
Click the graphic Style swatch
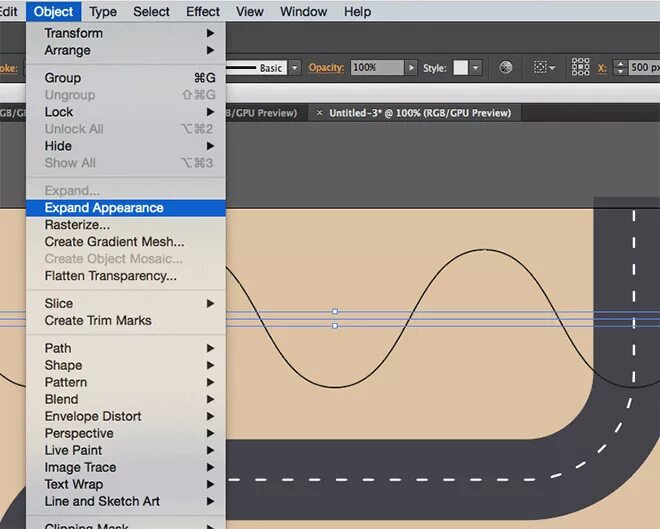(460, 68)
